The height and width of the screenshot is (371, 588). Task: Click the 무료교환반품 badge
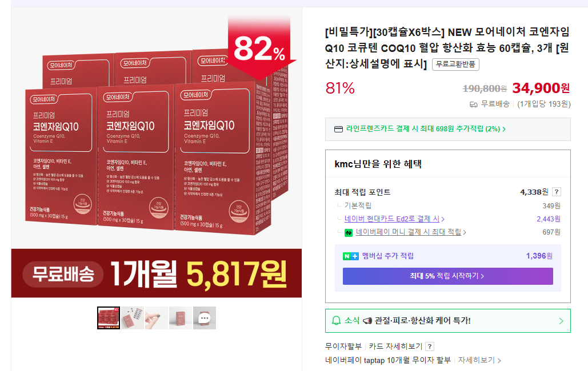[x=455, y=64]
